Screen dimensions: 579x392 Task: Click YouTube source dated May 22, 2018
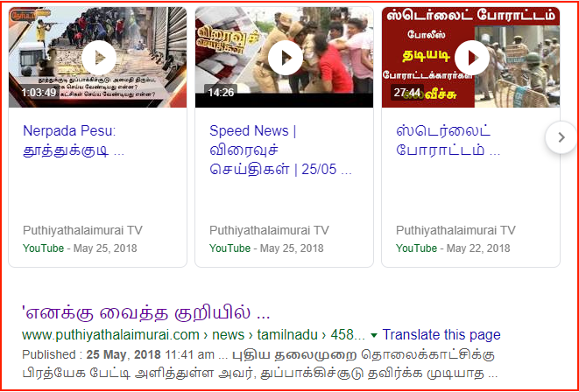(416, 248)
